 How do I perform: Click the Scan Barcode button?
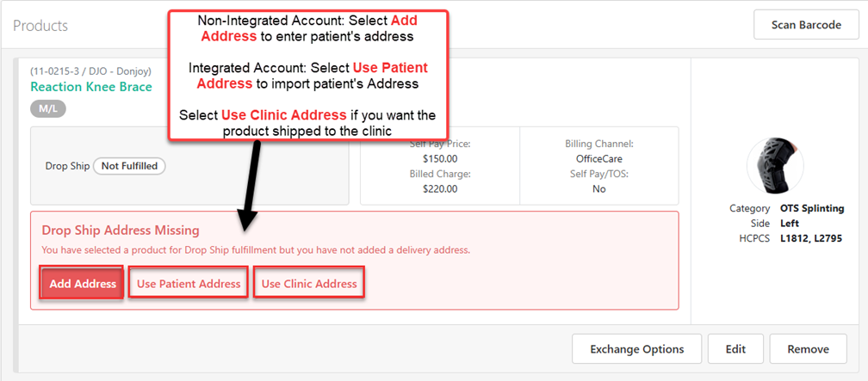806,25
